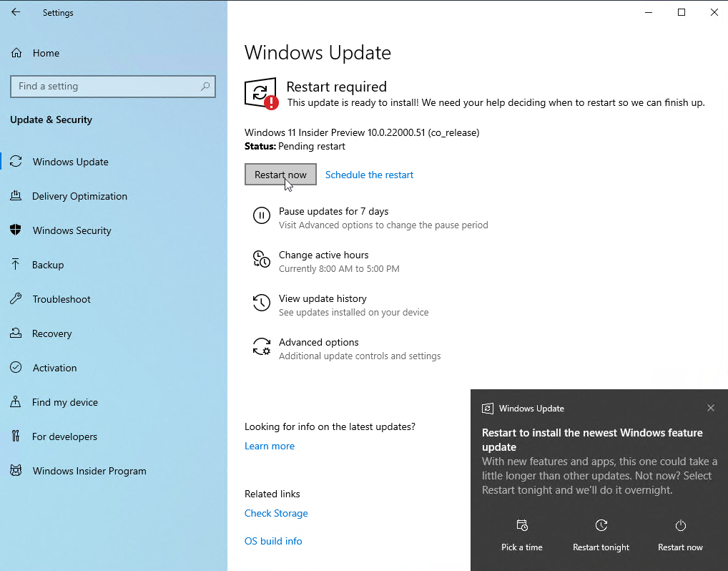
Task: Click the For developers tools icon
Action: pyautogui.click(x=16, y=436)
